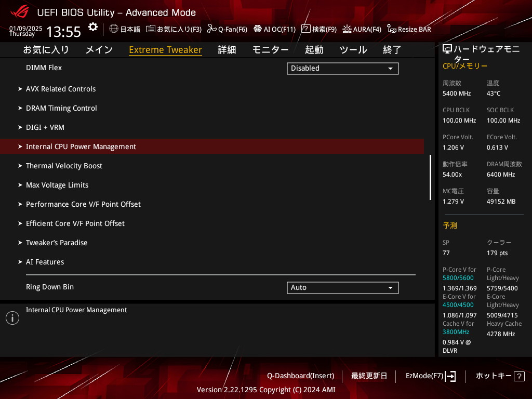
Task: Open お気に入り(F3) favorites icon in toolbar
Action: click(x=151, y=29)
